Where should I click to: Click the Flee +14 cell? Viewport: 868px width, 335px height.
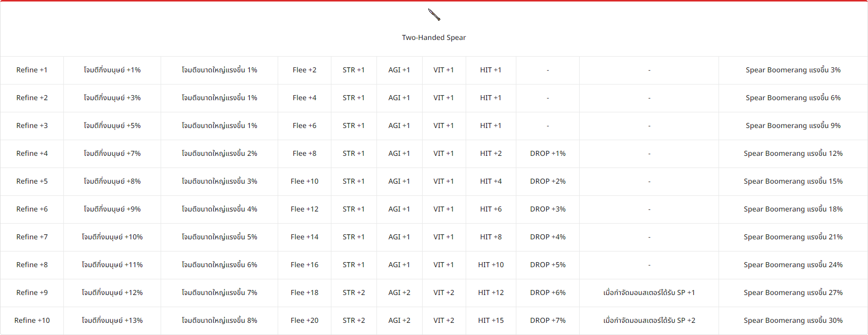[305, 237]
